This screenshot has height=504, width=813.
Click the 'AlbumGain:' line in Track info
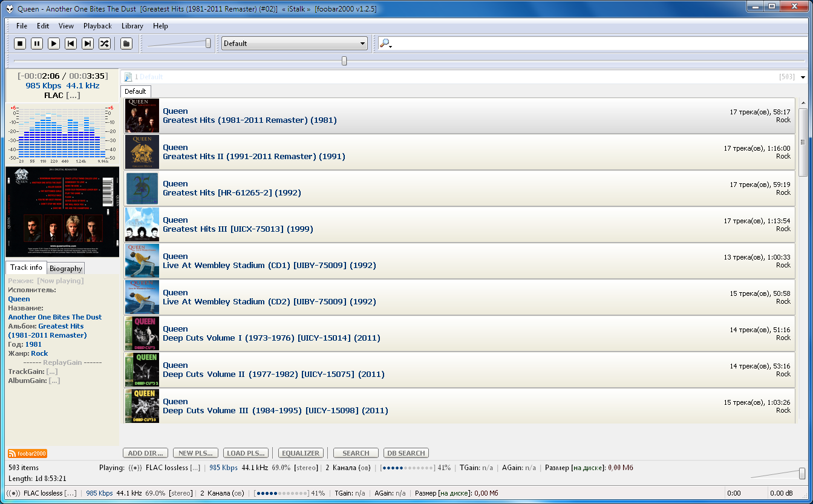34,381
